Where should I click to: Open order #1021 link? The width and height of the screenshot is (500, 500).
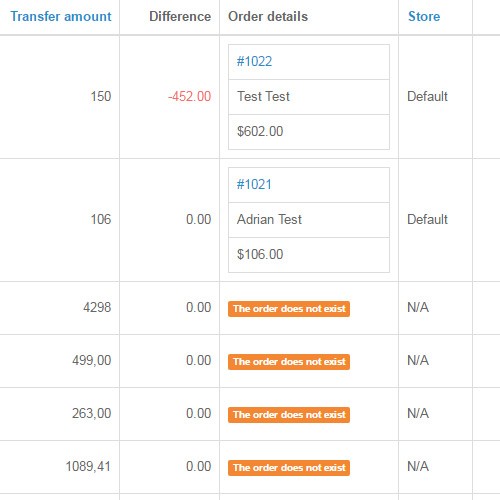point(254,185)
